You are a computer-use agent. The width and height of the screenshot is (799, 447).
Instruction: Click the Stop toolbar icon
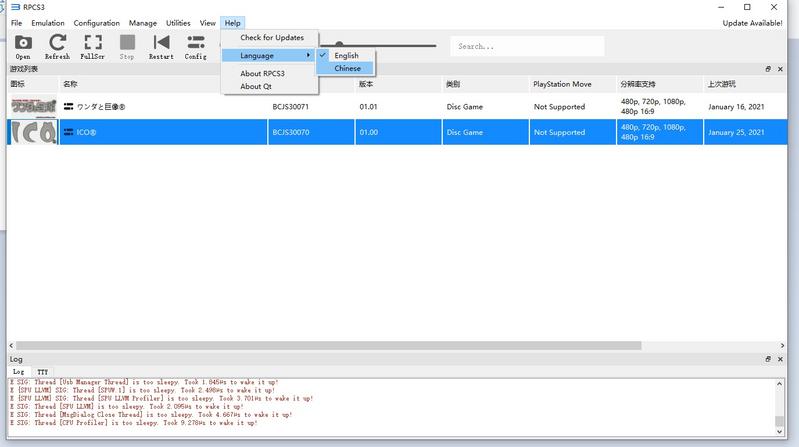pos(127,47)
